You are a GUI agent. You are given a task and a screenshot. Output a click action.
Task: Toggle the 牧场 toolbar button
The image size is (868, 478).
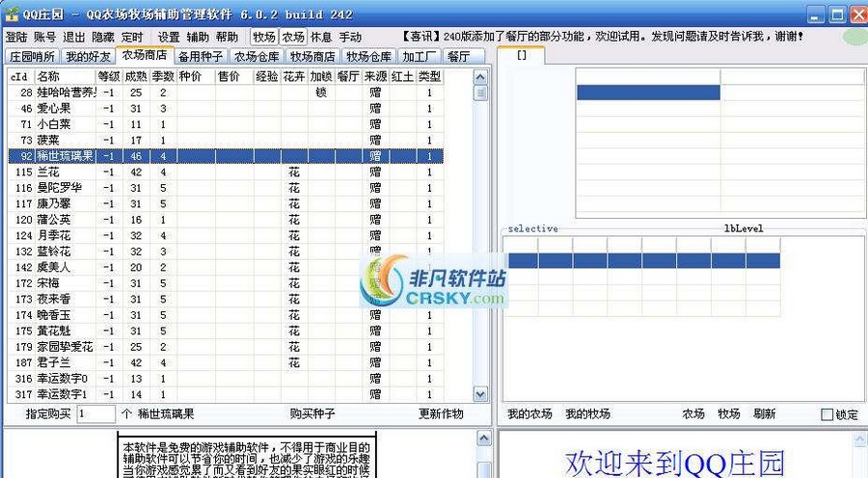pos(264,37)
